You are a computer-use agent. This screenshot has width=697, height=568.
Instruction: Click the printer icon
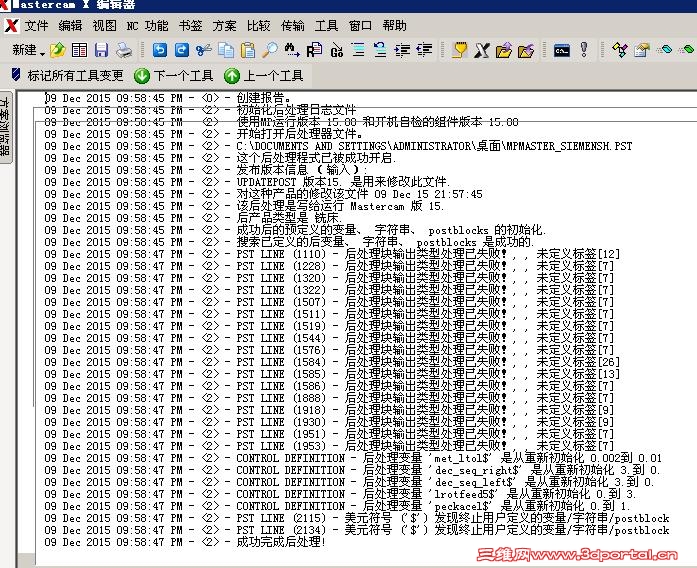[x=124, y=50]
